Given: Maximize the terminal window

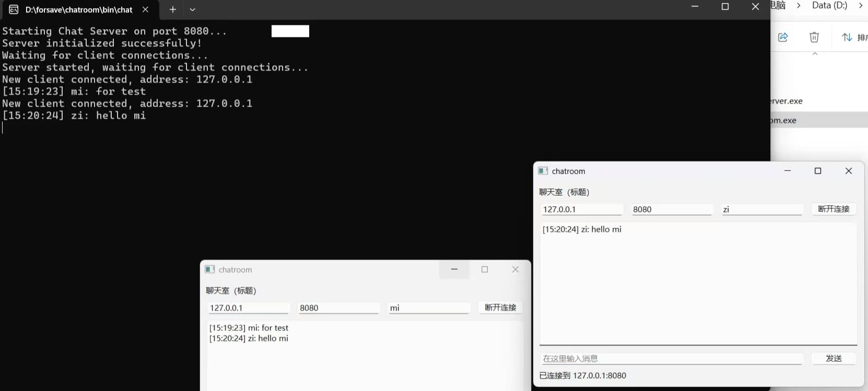Looking at the screenshot, I should click(725, 7).
